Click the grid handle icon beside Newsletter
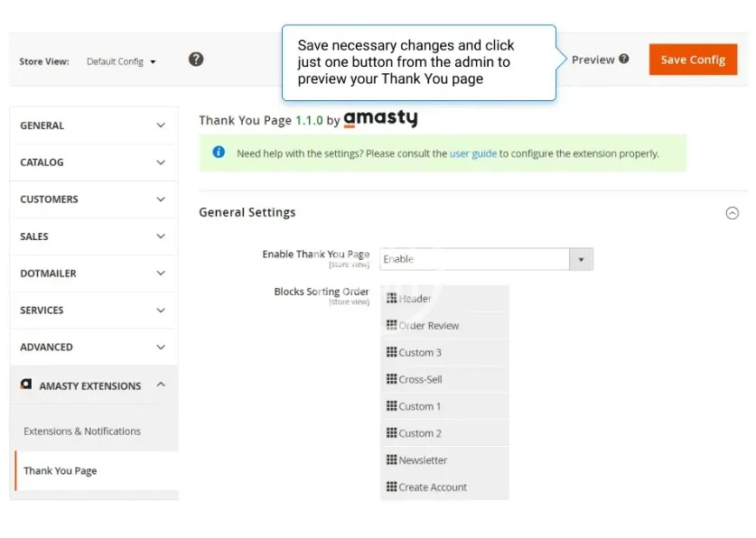 tap(391, 459)
